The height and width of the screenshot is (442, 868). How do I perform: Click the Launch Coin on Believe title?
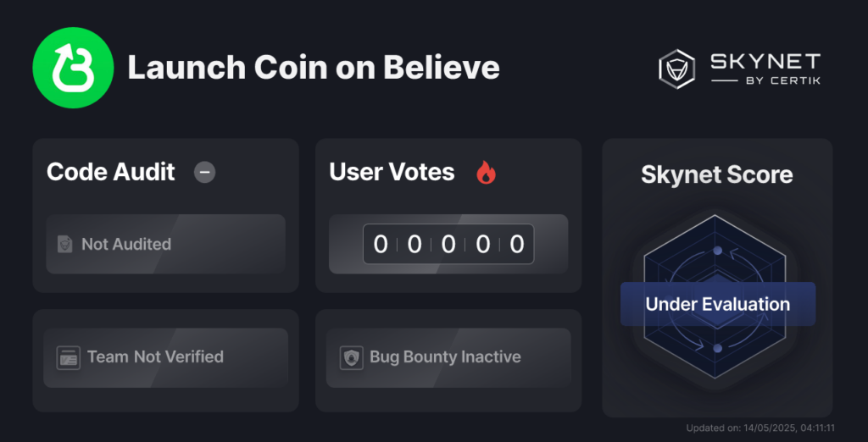point(314,68)
